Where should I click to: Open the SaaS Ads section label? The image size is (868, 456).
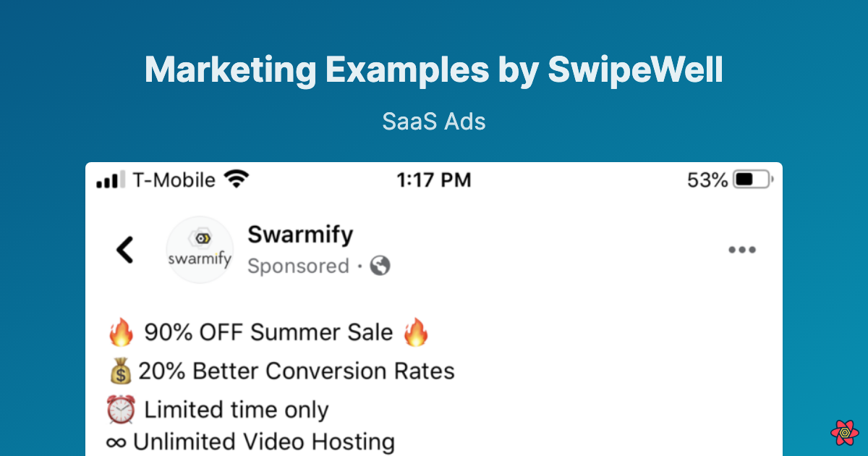click(433, 121)
